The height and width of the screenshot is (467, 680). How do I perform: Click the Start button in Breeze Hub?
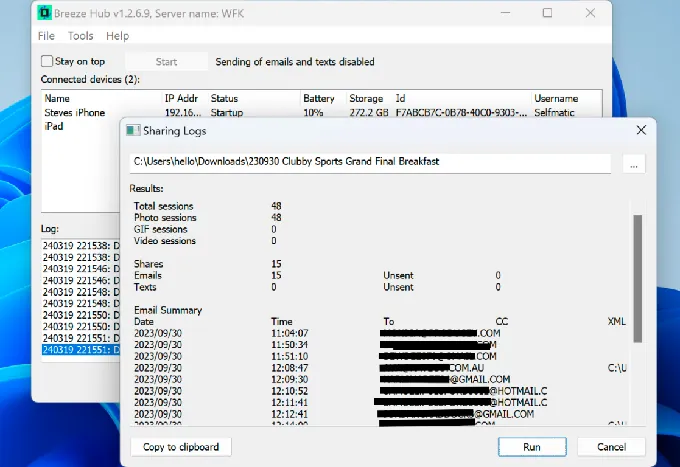[167, 62]
